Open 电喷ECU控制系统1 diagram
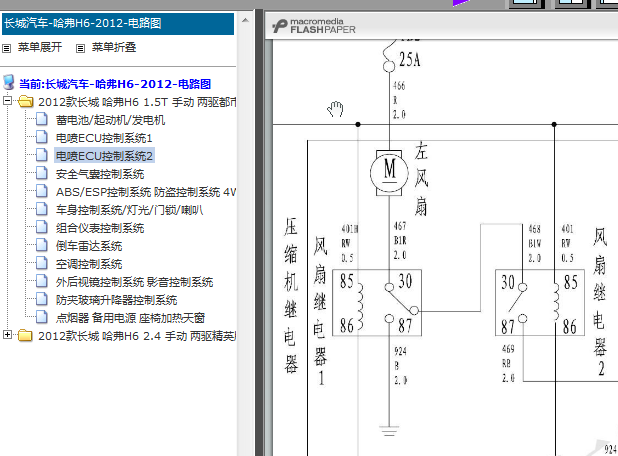The image size is (618, 456). [104, 138]
